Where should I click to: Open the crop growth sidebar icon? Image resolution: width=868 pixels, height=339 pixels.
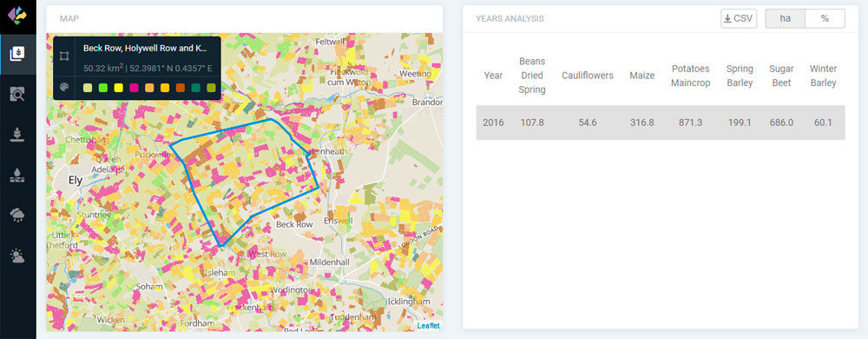coord(17,135)
